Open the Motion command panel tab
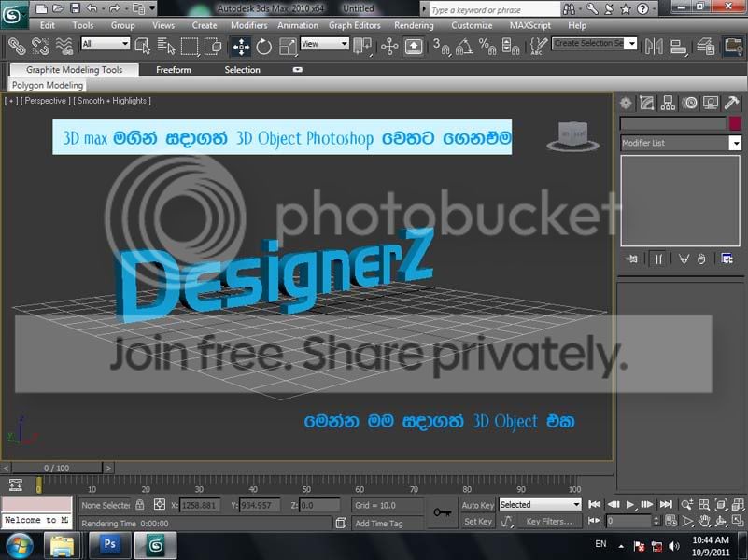748x560 pixels. click(x=689, y=103)
